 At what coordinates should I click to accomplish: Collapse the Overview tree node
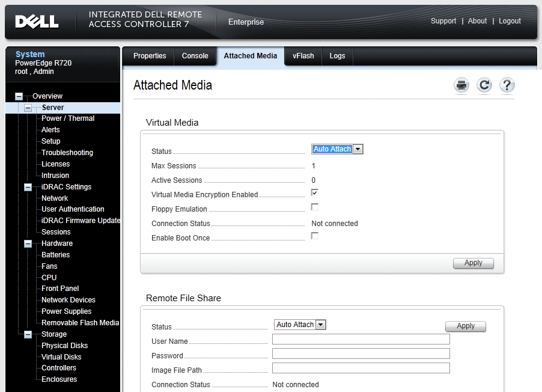click(x=19, y=96)
